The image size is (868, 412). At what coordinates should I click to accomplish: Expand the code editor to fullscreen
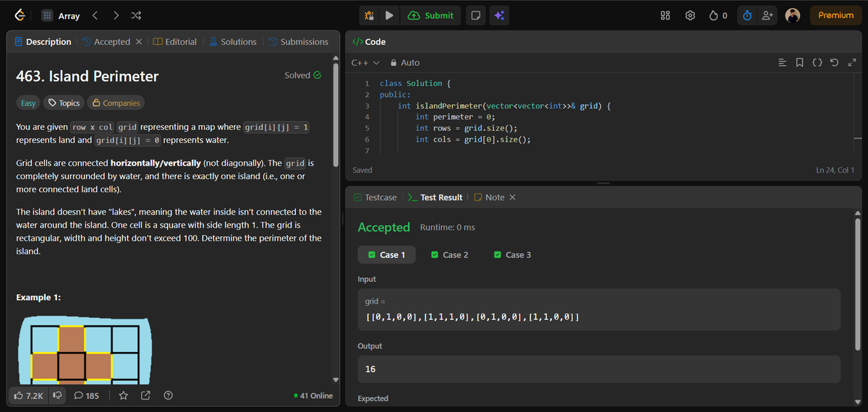tap(851, 63)
